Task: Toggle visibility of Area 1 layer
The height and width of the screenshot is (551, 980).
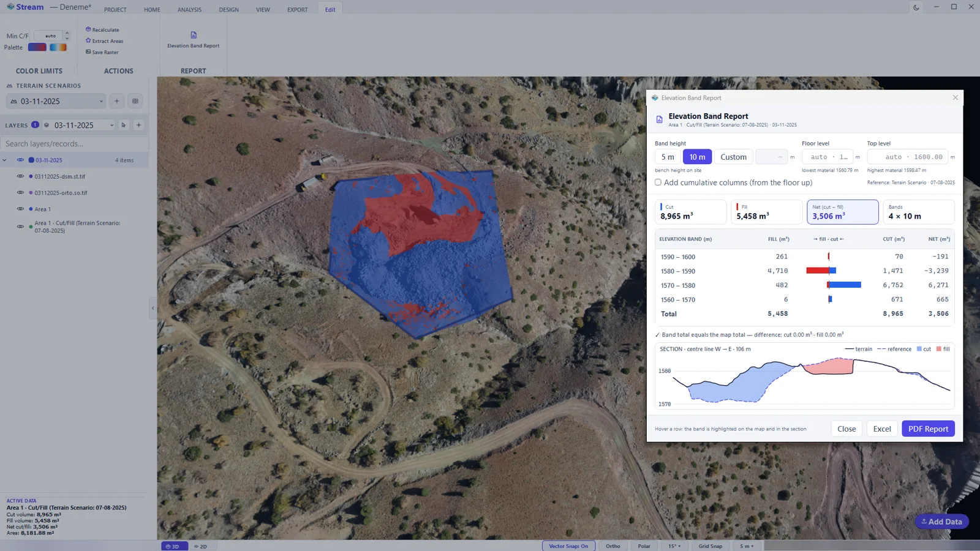Action: click(20, 209)
